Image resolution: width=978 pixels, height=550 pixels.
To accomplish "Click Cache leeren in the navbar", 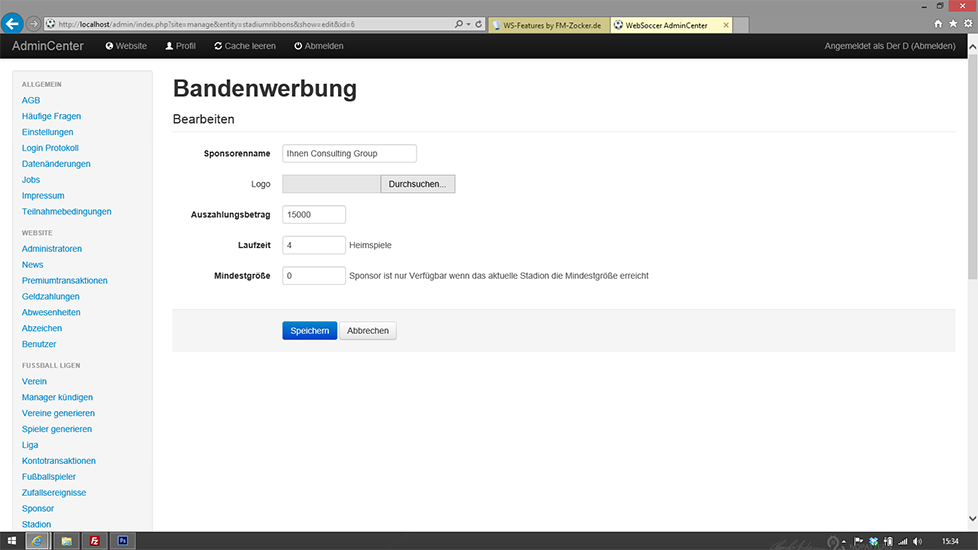I will tap(245, 46).
